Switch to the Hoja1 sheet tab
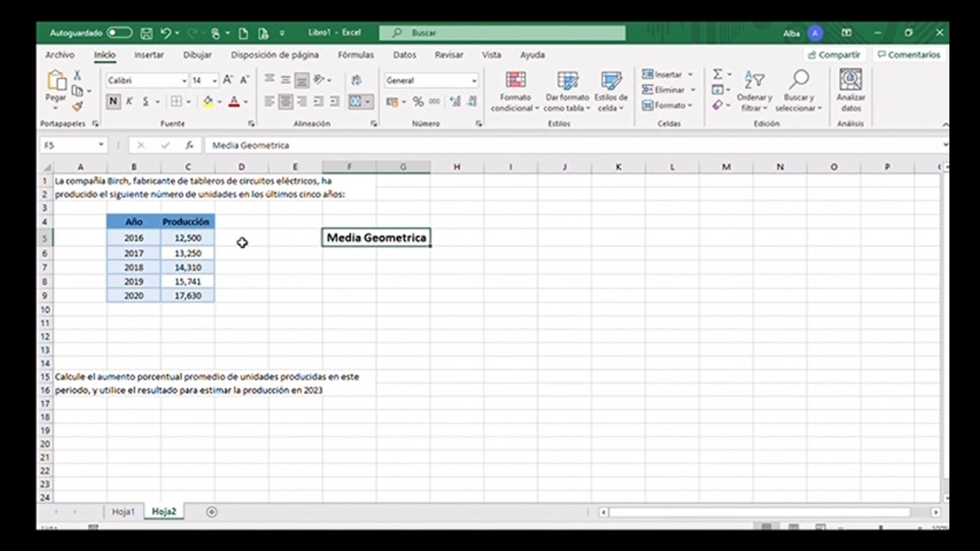This screenshot has width=980, height=551. [x=123, y=511]
